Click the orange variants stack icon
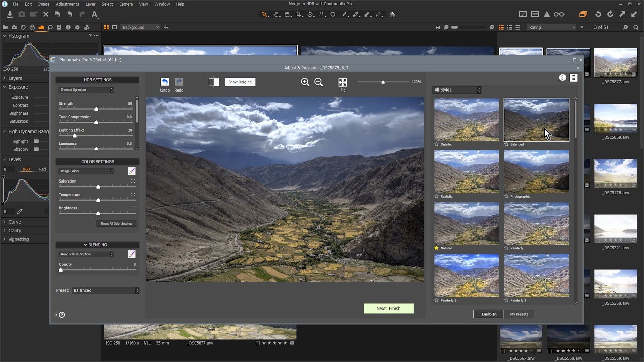644x362 pixels. pos(583,14)
